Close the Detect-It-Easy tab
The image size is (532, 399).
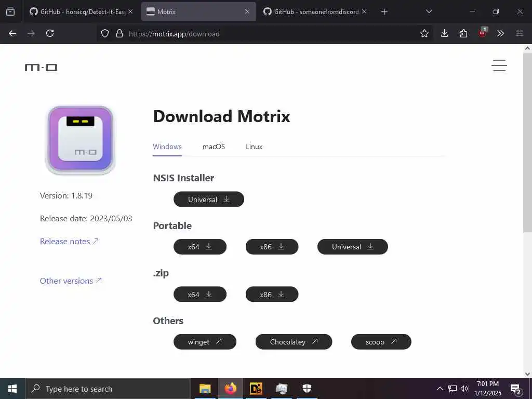click(x=130, y=11)
